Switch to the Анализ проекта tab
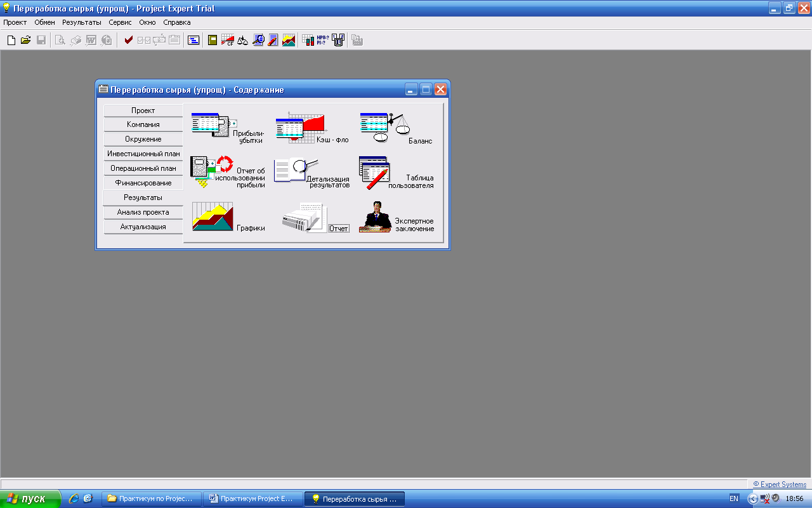The image size is (812, 508). (143, 212)
